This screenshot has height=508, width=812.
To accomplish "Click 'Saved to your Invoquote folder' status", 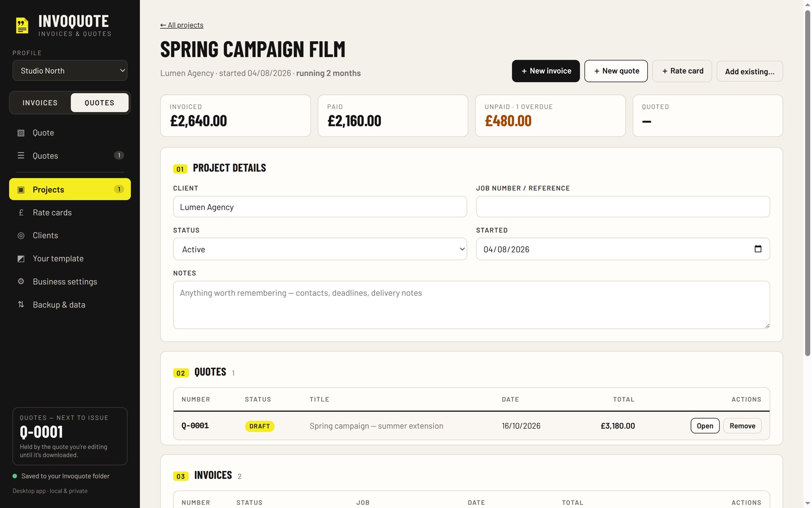I will click(65, 476).
